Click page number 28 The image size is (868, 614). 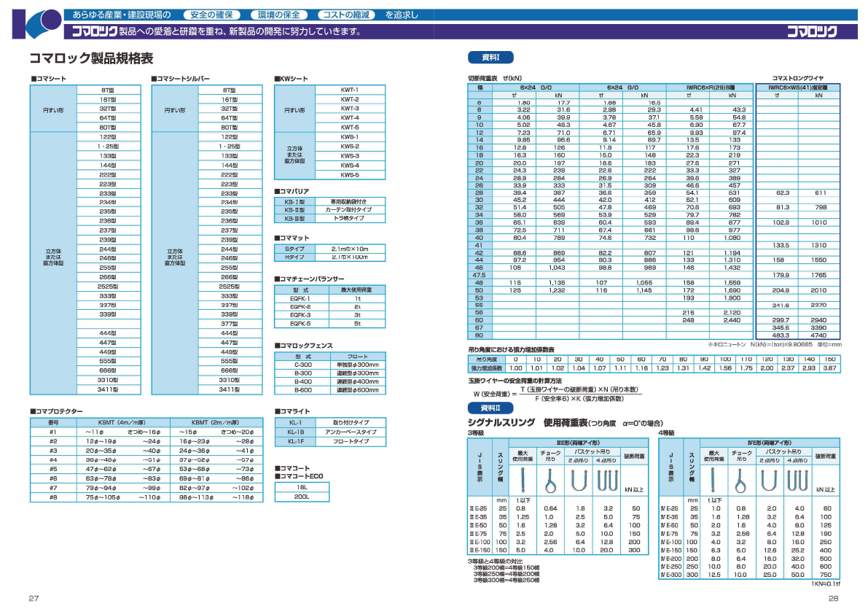click(833, 599)
